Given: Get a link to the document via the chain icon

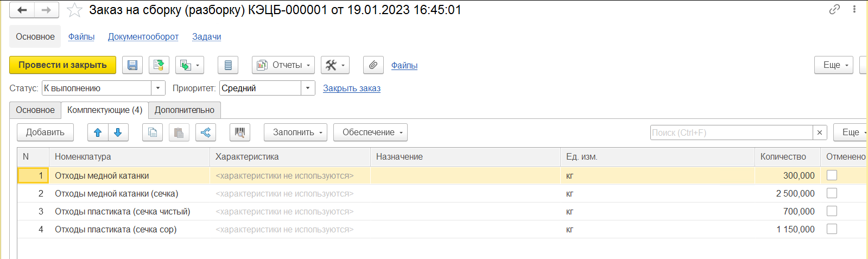Looking at the screenshot, I should pos(834,9).
